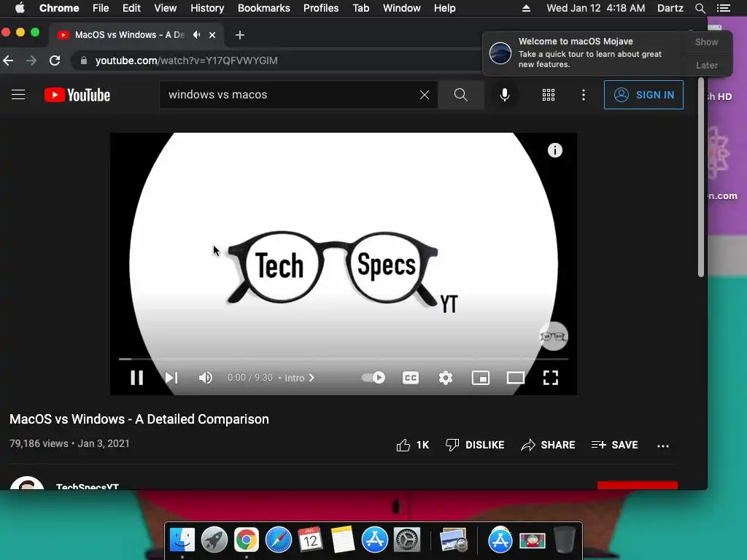
Task: Open the Bookmarks menu
Action: tap(264, 8)
